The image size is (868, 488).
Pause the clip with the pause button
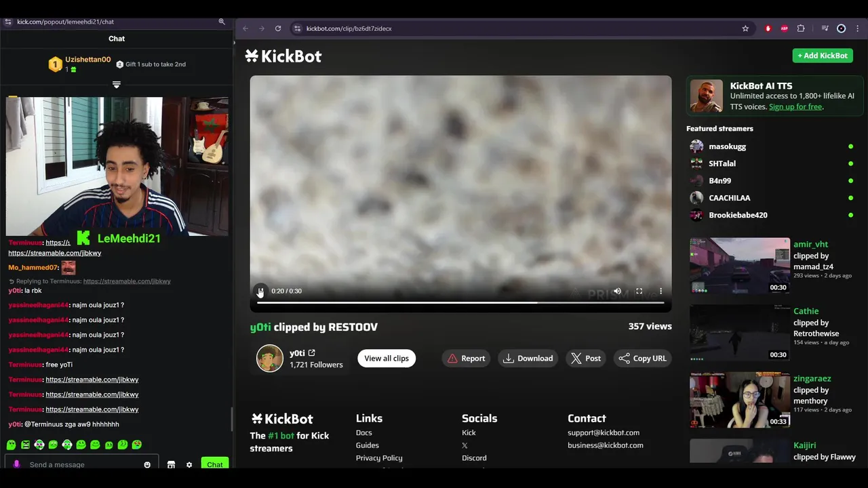point(260,291)
